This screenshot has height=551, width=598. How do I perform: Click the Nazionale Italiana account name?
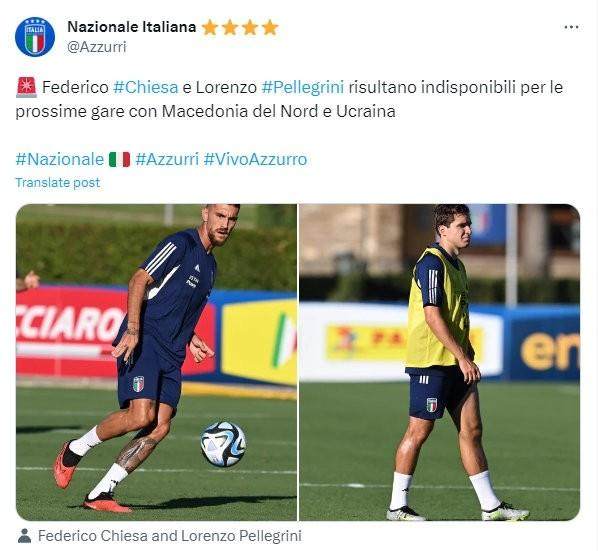[132, 27]
